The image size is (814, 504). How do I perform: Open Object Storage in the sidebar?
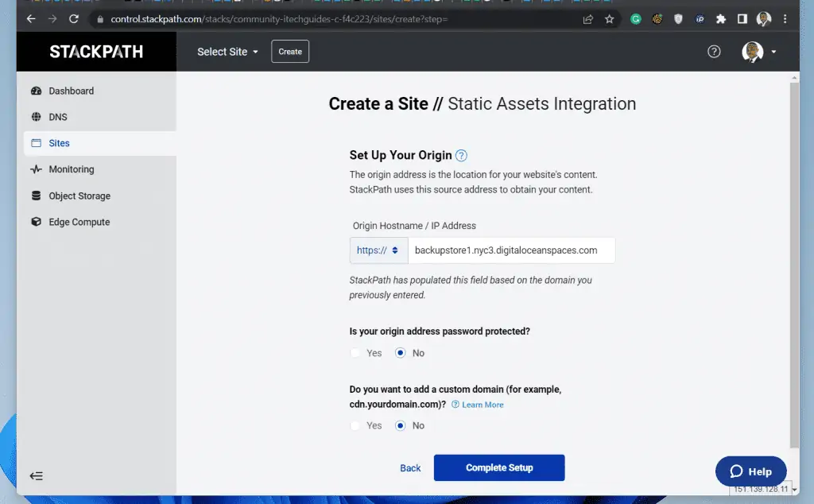pos(99,196)
